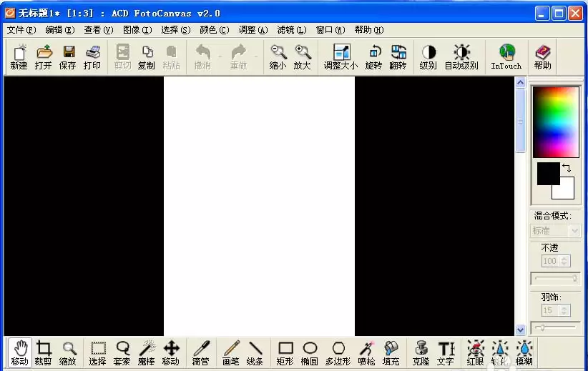Click the 旋转 rotate button
This screenshot has width=588, height=371.
point(373,57)
